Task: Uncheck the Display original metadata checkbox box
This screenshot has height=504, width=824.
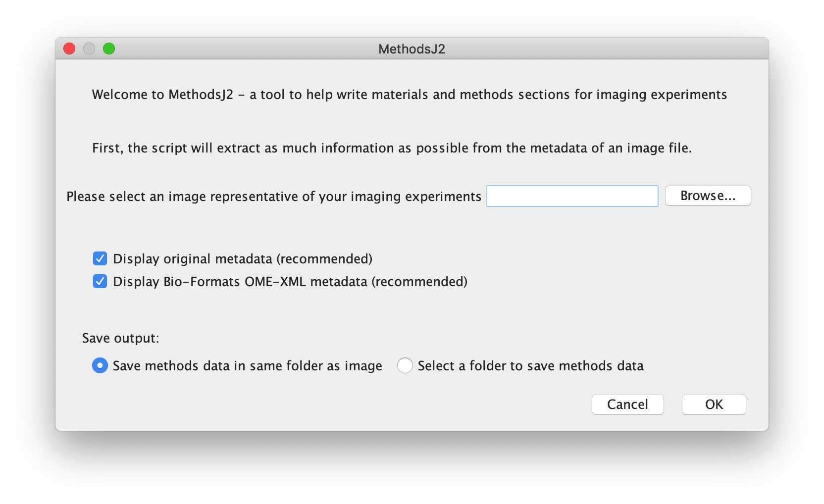Action: [x=100, y=258]
